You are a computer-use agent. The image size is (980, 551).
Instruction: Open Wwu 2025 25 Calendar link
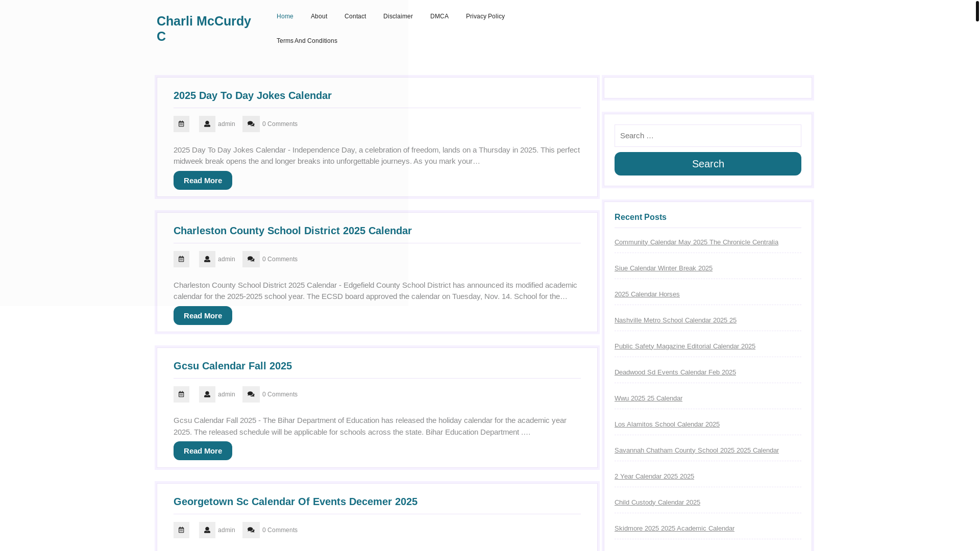648,398
